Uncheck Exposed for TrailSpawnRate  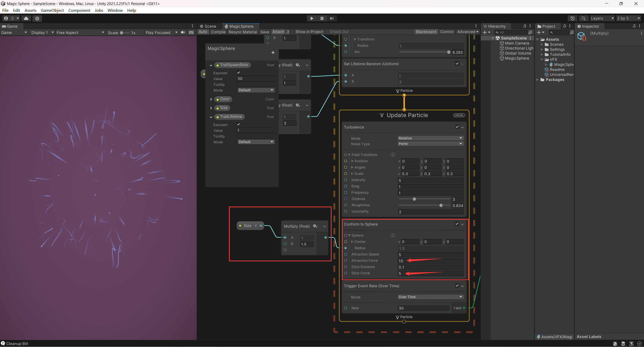(x=238, y=73)
